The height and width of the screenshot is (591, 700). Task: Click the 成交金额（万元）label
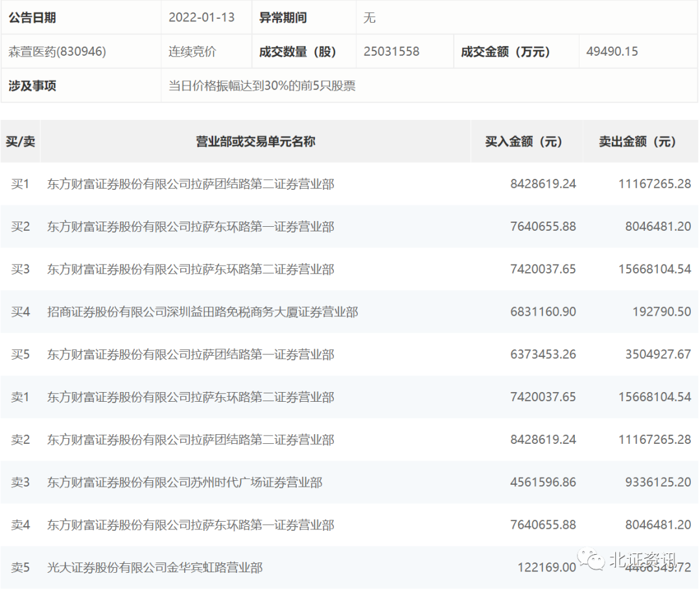(x=506, y=51)
